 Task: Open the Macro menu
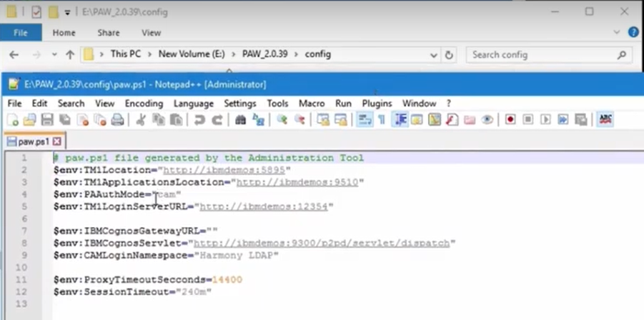(312, 104)
